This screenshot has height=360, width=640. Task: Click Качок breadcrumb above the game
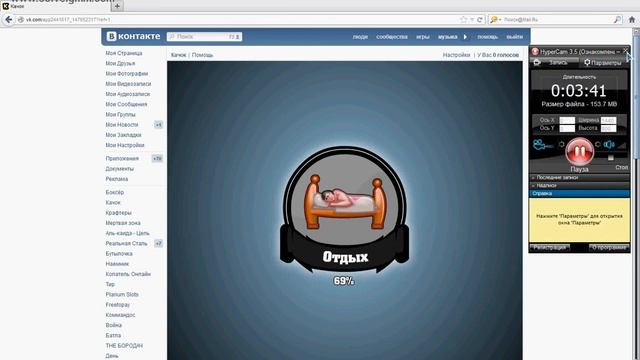click(x=178, y=55)
